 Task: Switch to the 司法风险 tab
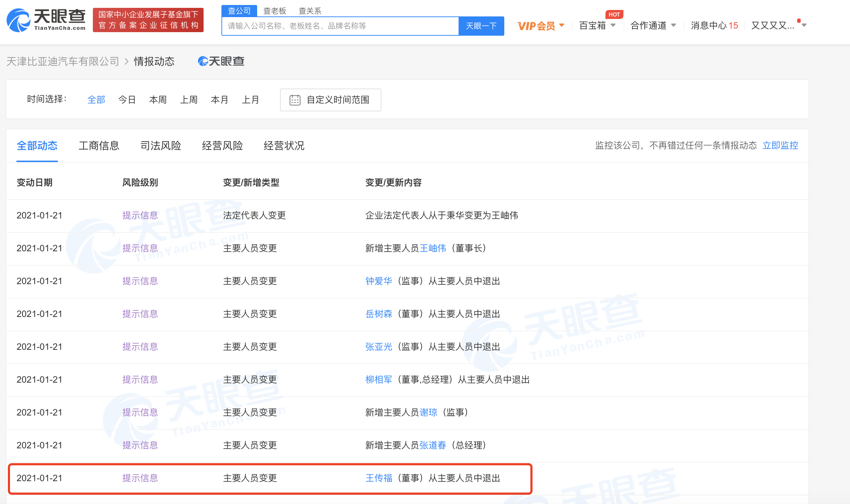(160, 146)
